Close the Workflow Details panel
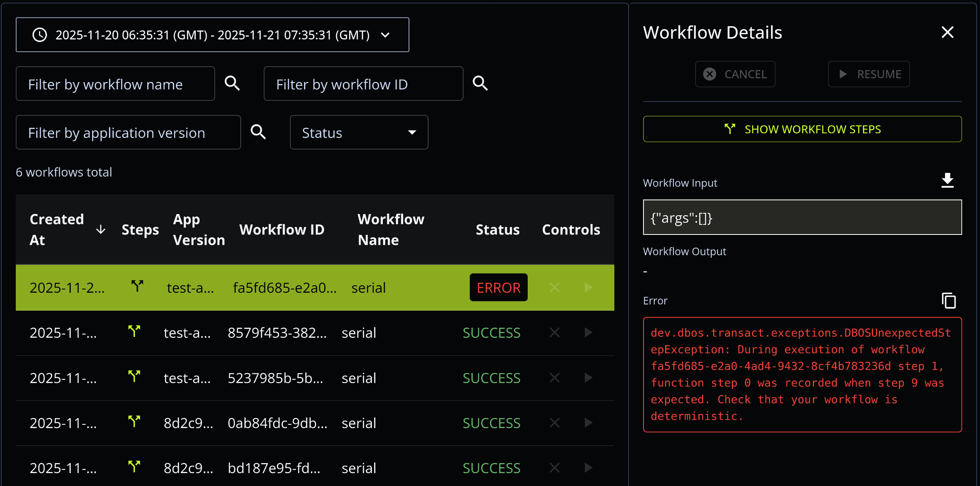The image size is (980, 486). 947,32
